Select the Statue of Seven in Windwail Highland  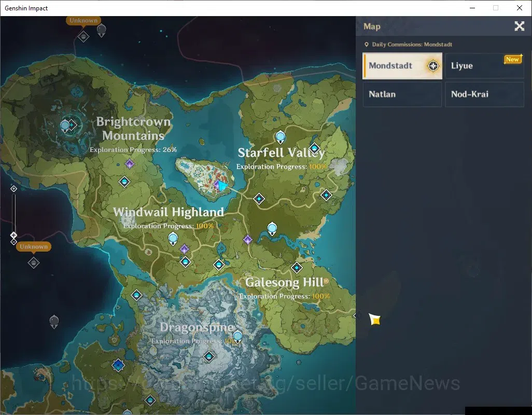(173, 239)
